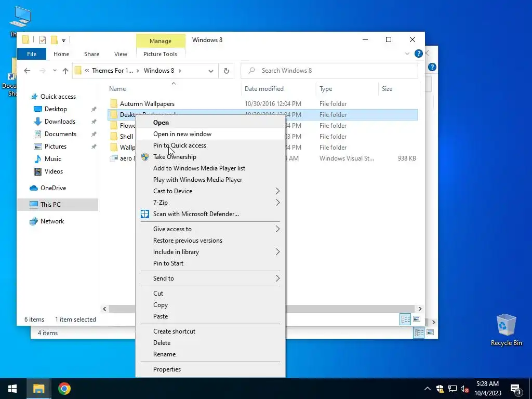Screen dimensions: 532x399
Task: Click the New folder icon in title bar
Action: pyautogui.click(x=54, y=40)
